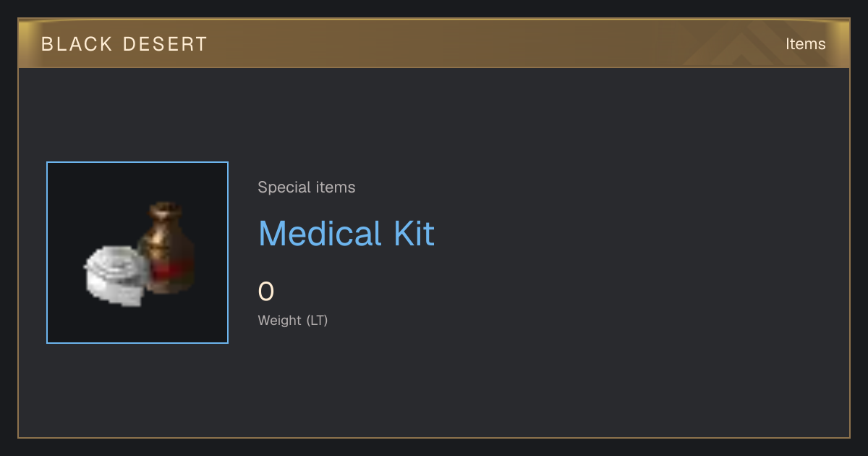This screenshot has width=868, height=456.
Task: Click the brown medicine bottle icon
Action: (x=166, y=248)
